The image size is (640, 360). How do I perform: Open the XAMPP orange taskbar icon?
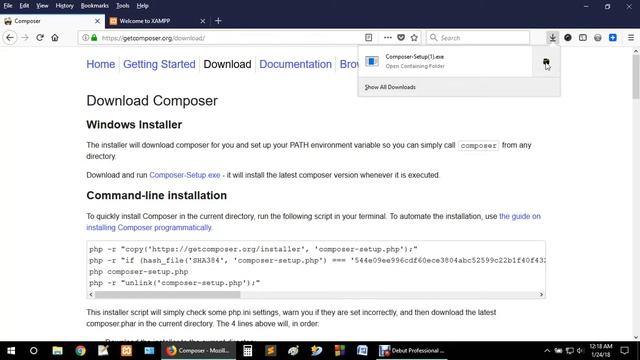(x=126, y=351)
